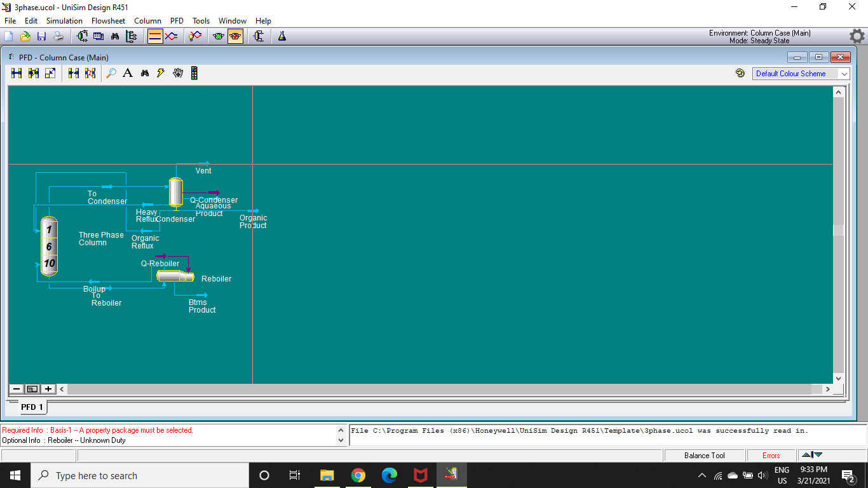868x488 pixels.
Task: Put the solver on hold with the red stoplight
Action: tap(235, 36)
